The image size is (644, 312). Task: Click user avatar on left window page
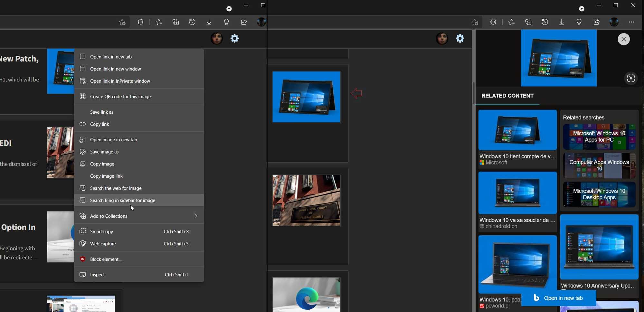217,39
